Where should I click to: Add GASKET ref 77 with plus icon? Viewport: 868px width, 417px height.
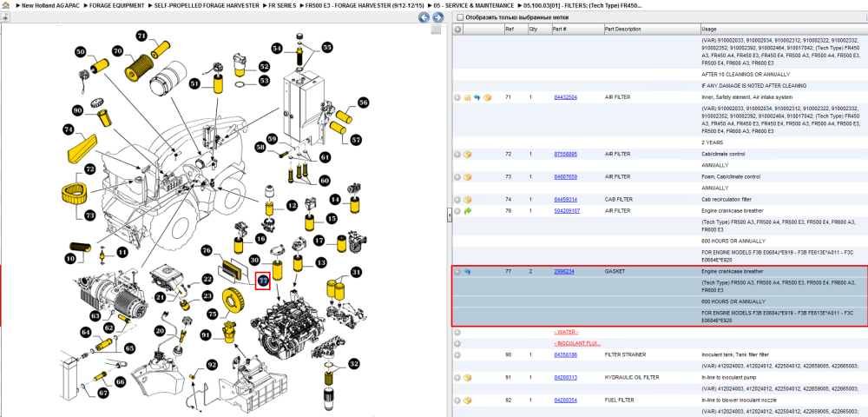pos(457,272)
